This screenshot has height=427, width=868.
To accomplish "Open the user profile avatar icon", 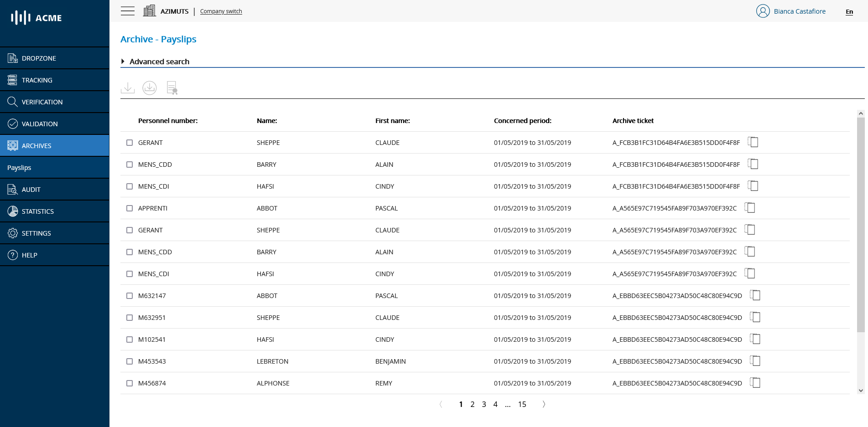I will (763, 11).
